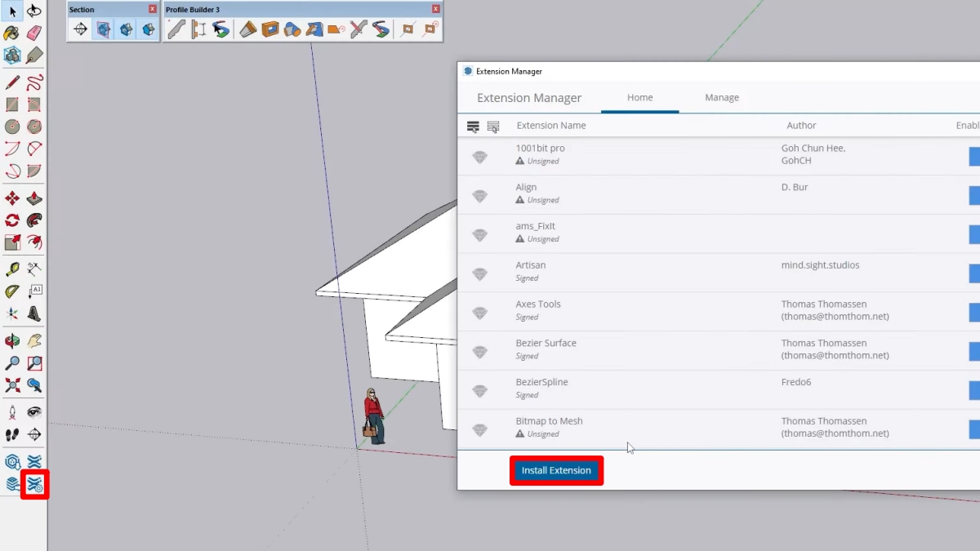The width and height of the screenshot is (980, 551).
Task: Toggle Display Section Fill in Section toolbar
Action: coord(148,29)
